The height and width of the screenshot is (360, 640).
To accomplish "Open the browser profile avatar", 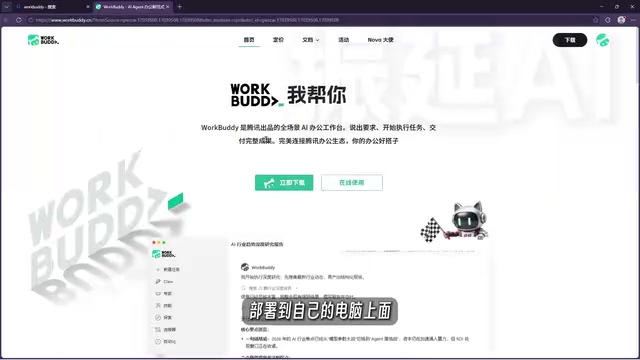I will (621, 20).
